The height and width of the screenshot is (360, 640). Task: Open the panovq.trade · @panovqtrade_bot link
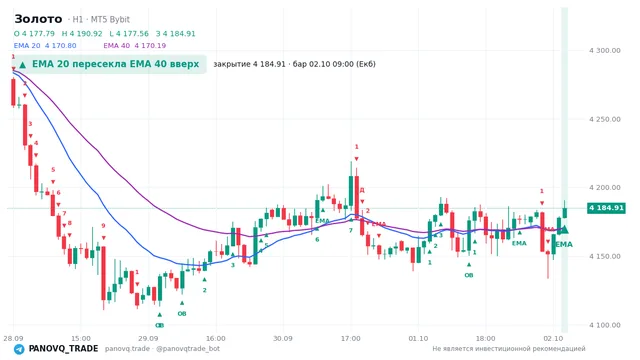pyautogui.click(x=162, y=349)
